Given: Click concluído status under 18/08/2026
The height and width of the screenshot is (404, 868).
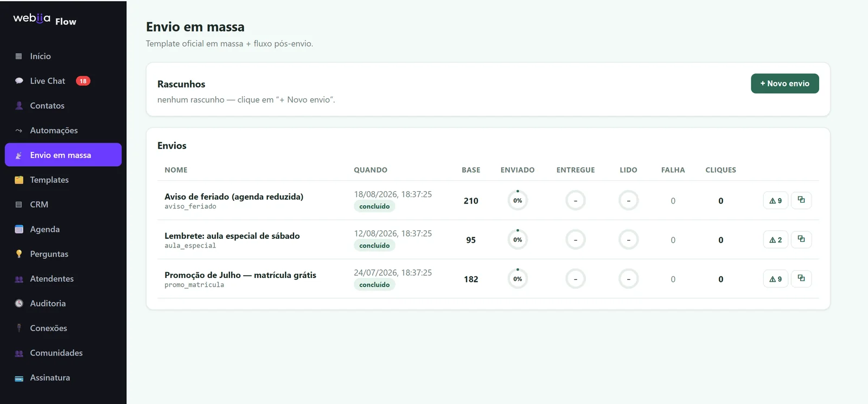Looking at the screenshot, I should pos(374,206).
